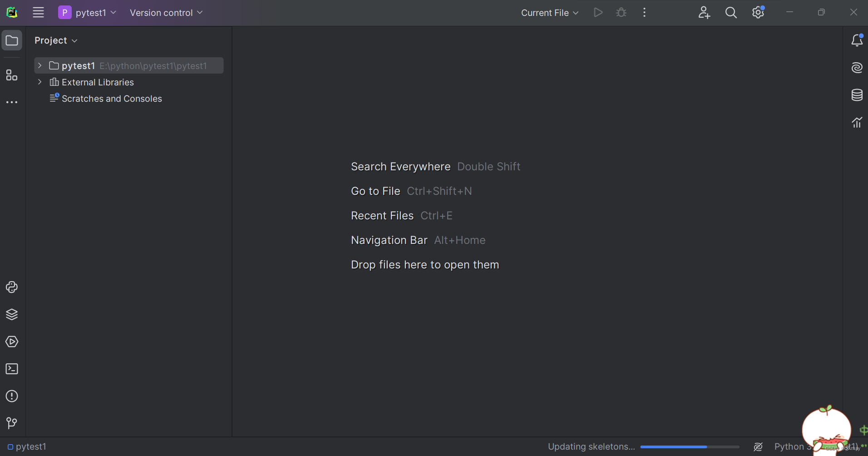Open the Structure tool window

click(x=12, y=75)
